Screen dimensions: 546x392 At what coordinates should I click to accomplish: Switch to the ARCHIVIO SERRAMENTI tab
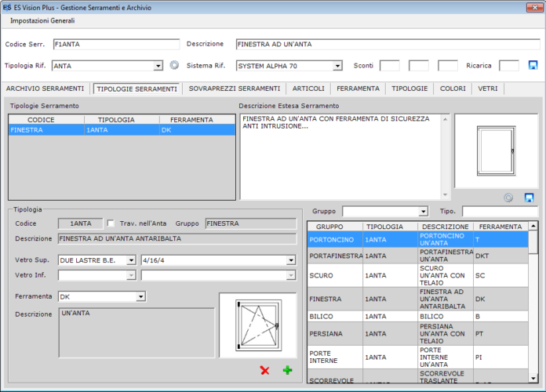click(x=45, y=89)
